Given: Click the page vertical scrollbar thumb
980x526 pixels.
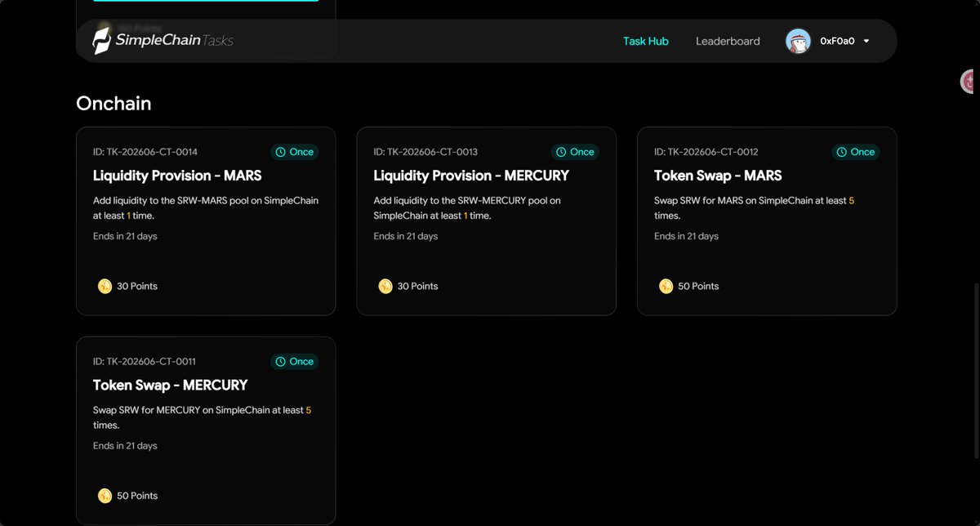Looking at the screenshot, I should pyautogui.click(x=976, y=371).
